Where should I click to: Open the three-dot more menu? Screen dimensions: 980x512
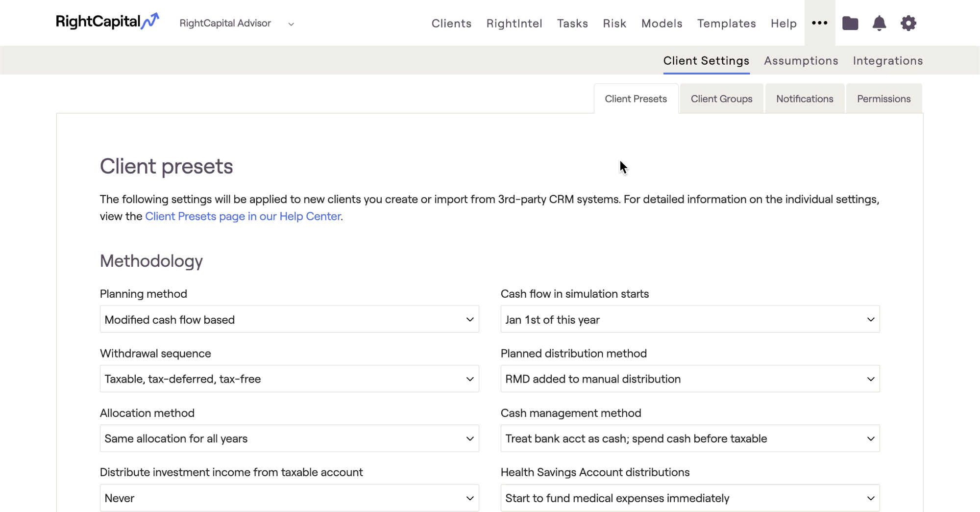point(820,23)
